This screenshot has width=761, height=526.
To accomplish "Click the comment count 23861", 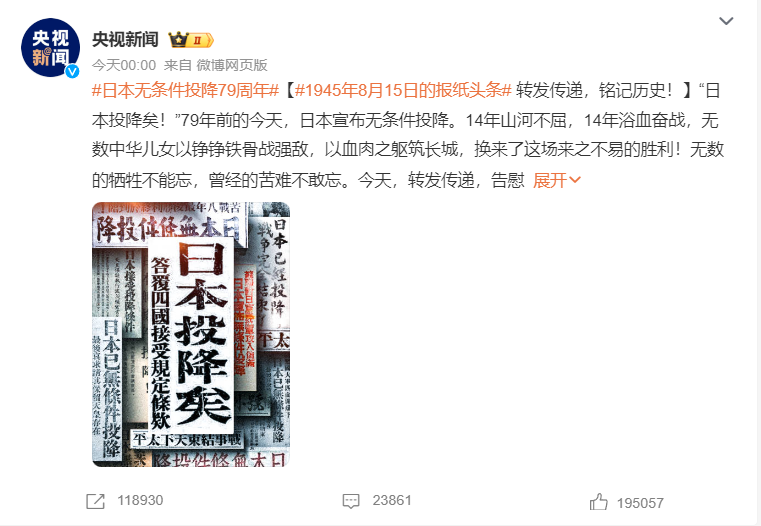I will coord(392,500).
